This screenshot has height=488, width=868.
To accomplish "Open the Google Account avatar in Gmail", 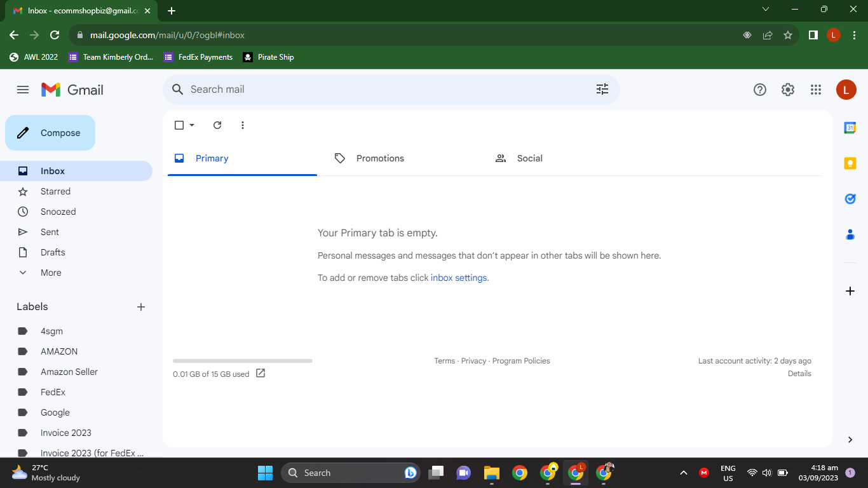I will [x=846, y=90].
